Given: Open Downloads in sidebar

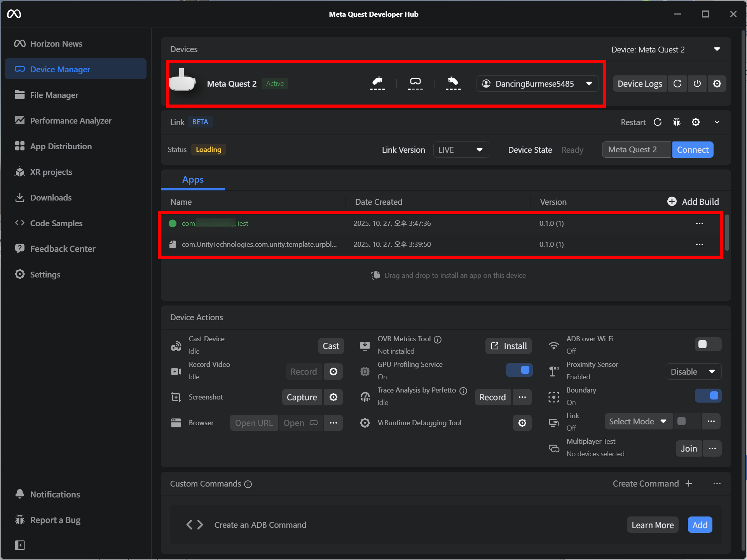Looking at the screenshot, I should (x=75, y=197).
